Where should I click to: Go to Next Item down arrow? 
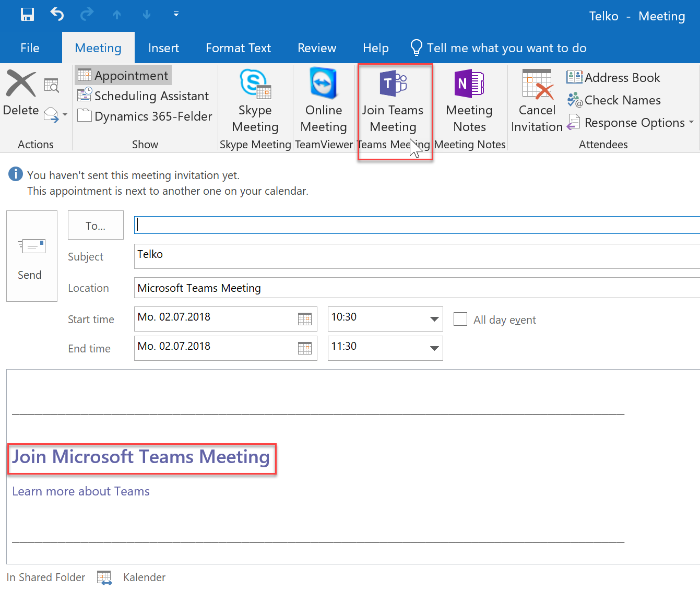click(x=147, y=15)
